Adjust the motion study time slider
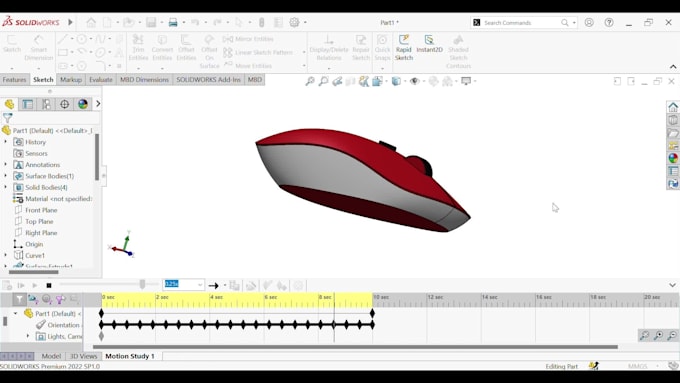The width and height of the screenshot is (680, 383). (x=142, y=285)
